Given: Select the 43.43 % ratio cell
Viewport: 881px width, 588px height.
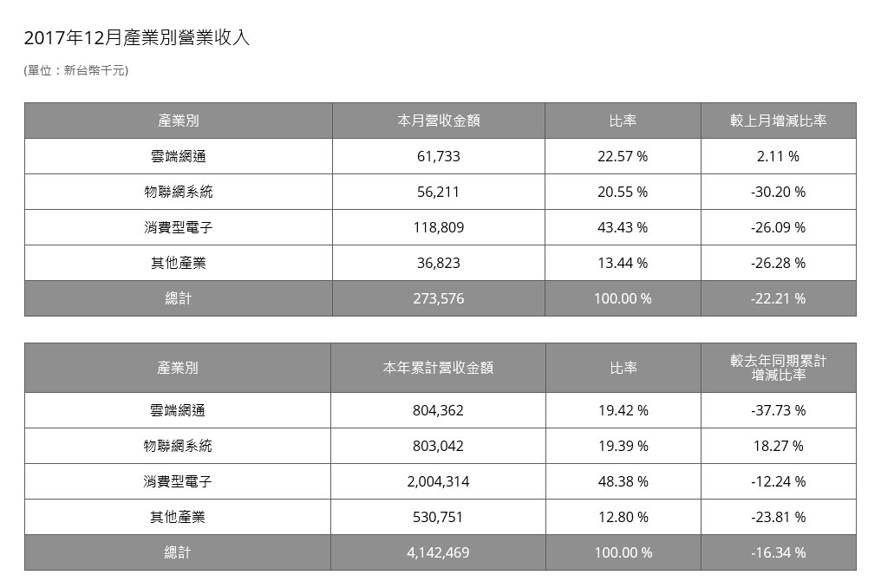Looking at the screenshot, I should point(623,228).
